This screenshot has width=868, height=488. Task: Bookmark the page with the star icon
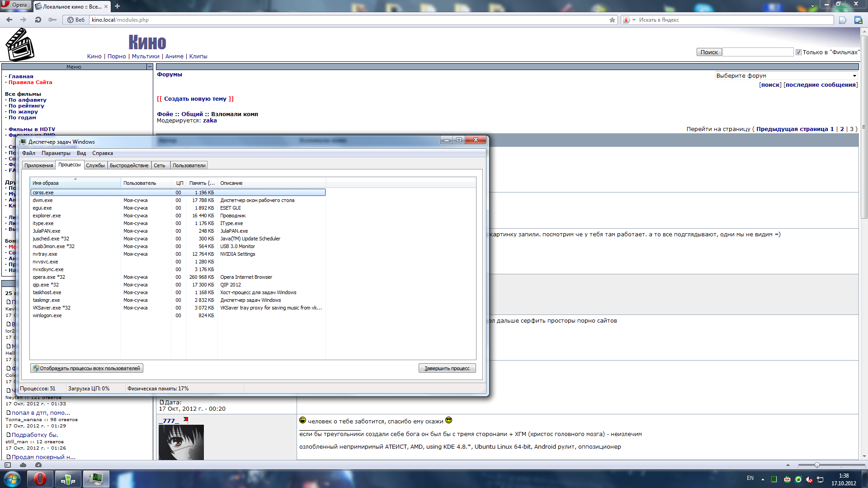click(612, 20)
